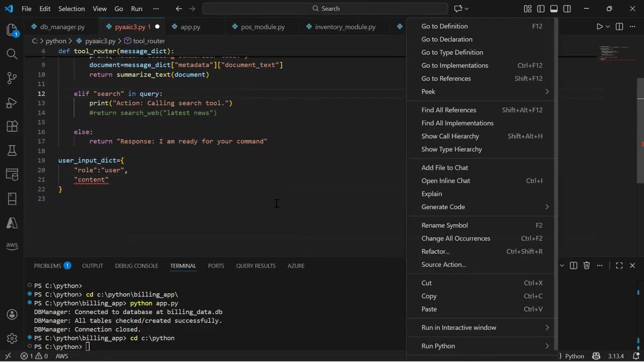Open PROBLEMS panel tab
Image resolution: width=644 pixels, height=362 pixels.
point(52,265)
